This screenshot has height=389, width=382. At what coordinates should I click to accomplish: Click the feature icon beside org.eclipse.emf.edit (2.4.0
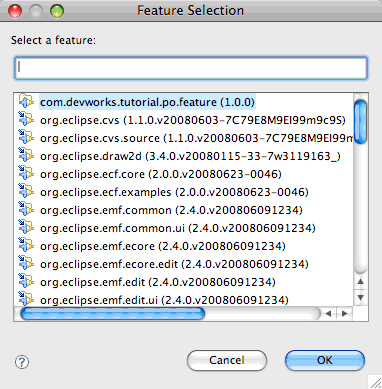tap(26, 281)
